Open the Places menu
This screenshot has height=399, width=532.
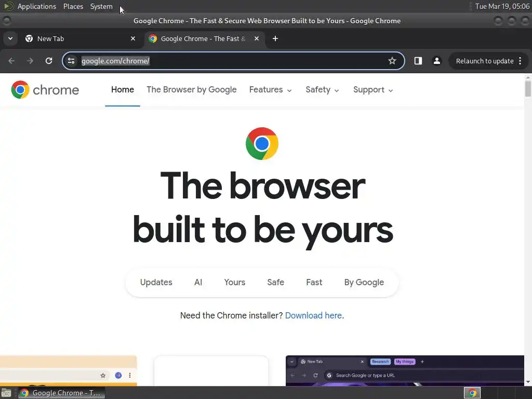tap(73, 6)
